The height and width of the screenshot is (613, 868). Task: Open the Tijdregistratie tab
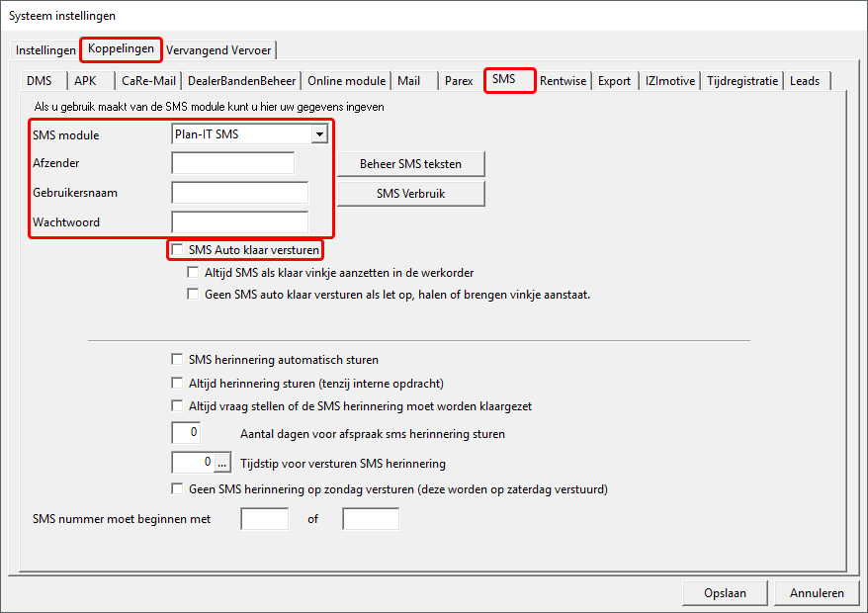(740, 80)
